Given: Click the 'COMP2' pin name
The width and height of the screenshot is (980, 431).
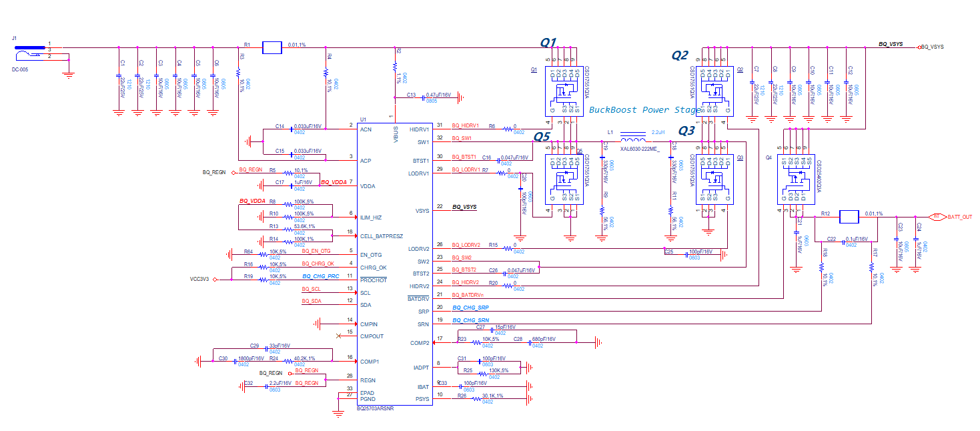Looking at the screenshot, I should click(x=421, y=343).
